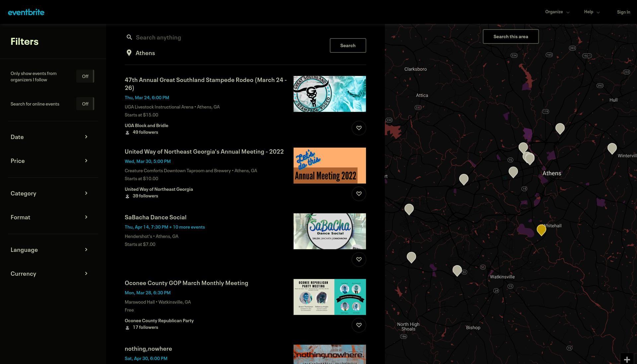Click the map pin left of route 53 marker
This screenshot has height=364, width=637.
(457, 270)
